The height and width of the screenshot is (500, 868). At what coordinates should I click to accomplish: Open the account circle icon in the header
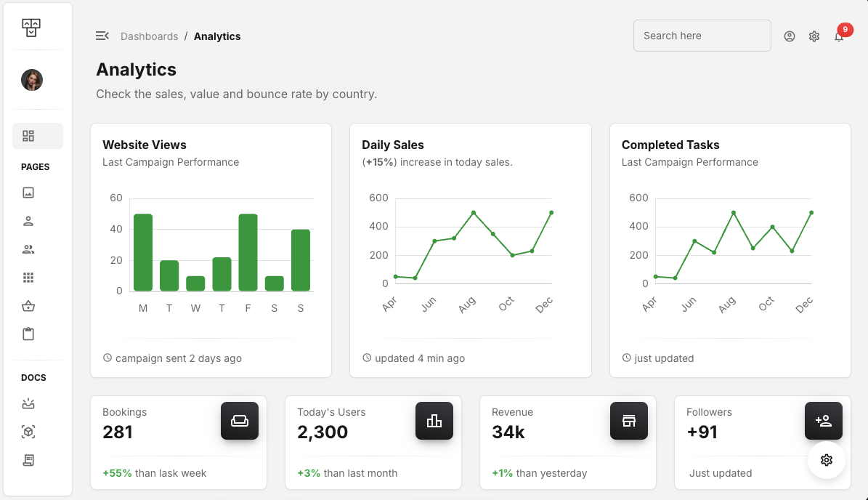pos(790,36)
